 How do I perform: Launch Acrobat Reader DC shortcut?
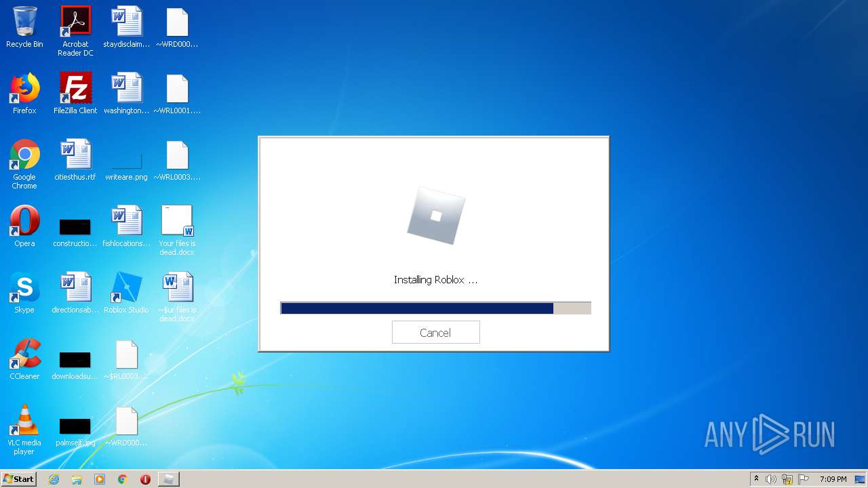point(75,31)
